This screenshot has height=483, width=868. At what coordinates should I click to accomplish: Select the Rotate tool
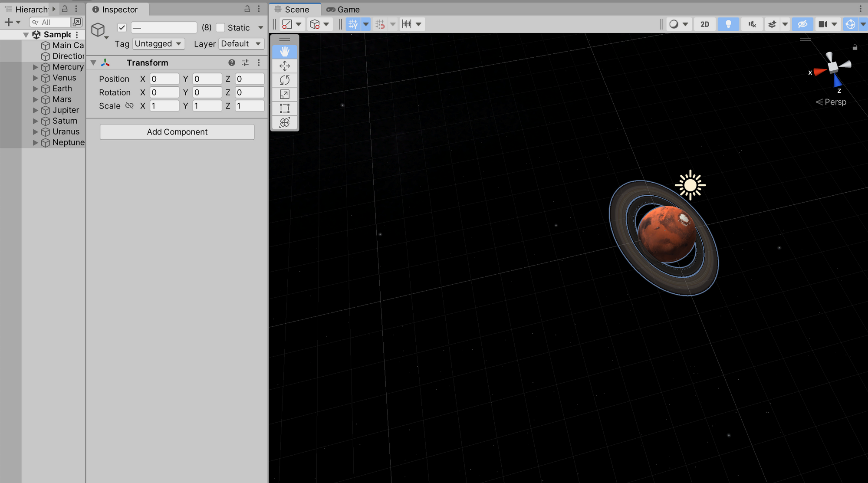(x=285, y=80)
